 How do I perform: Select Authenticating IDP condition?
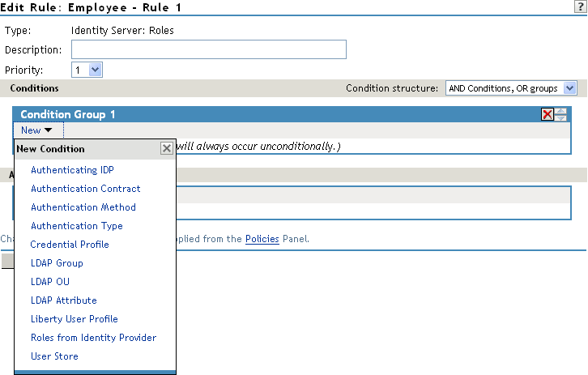(72, 170)
